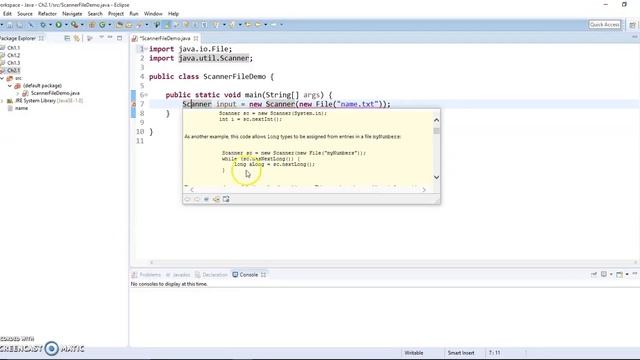Click the Display Selected Console icon

(604, 274)
